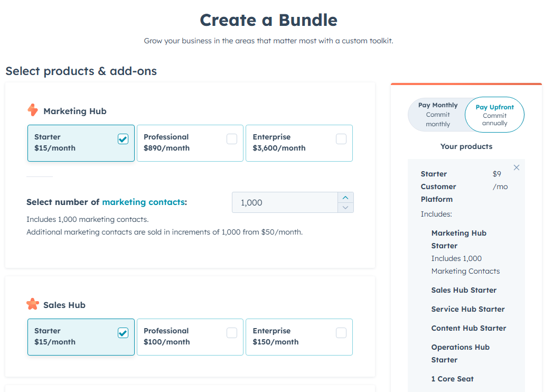The height and width of the screenshot is (392, 553).
Task: Remove Starter Customer Platform with the X icon
Action: [x=517, y=167]
